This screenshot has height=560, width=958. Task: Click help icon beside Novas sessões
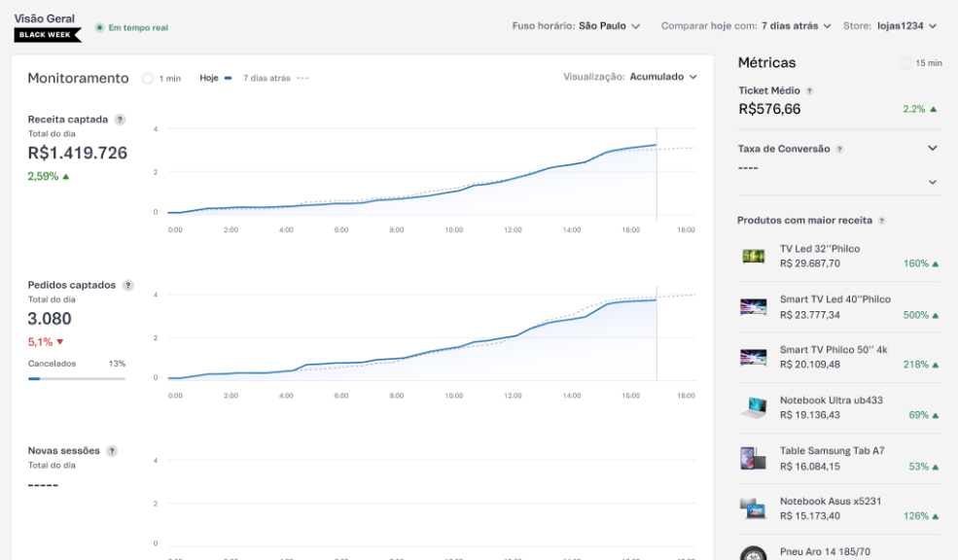point(112,451)
